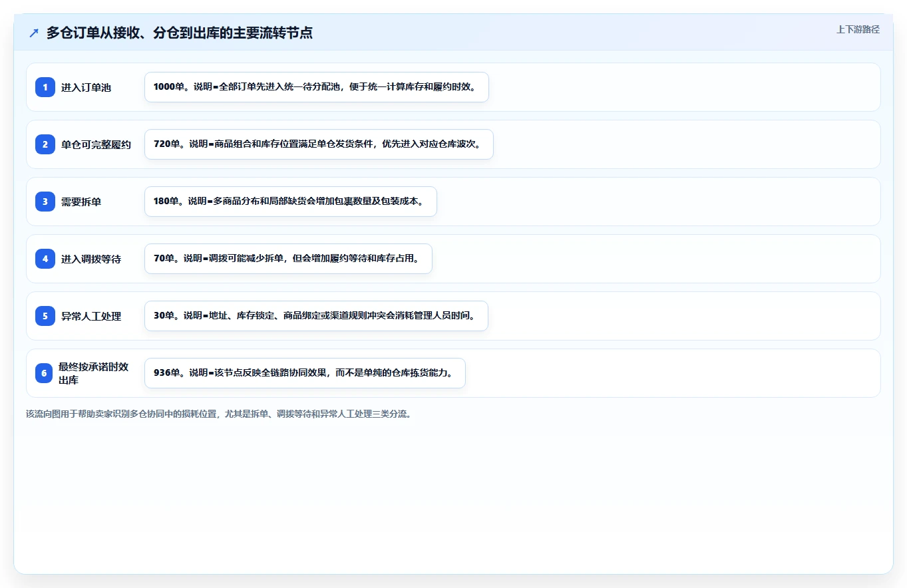Select the 进入调拨等待 node label
This screenshot has height=588, width=907.
91,259
